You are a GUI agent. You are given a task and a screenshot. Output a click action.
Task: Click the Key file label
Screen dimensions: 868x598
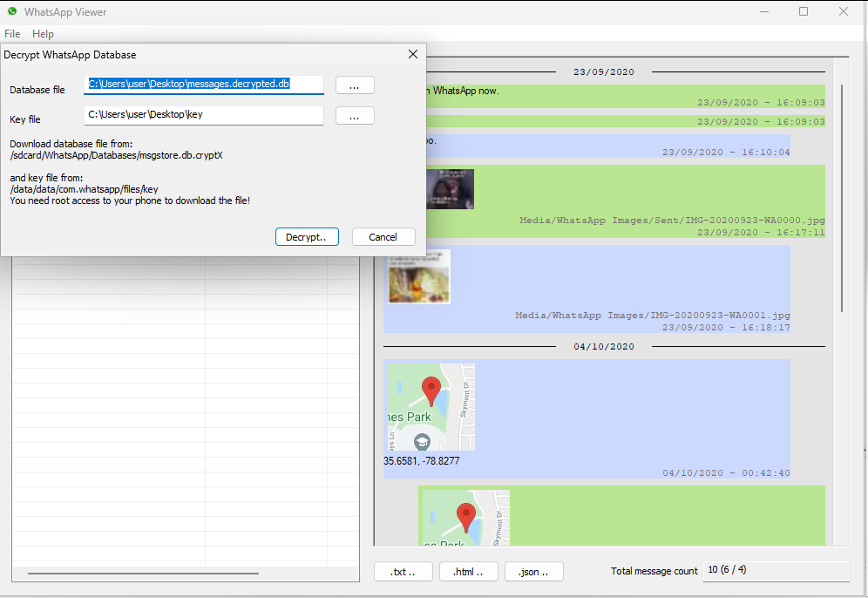[25, 119]
